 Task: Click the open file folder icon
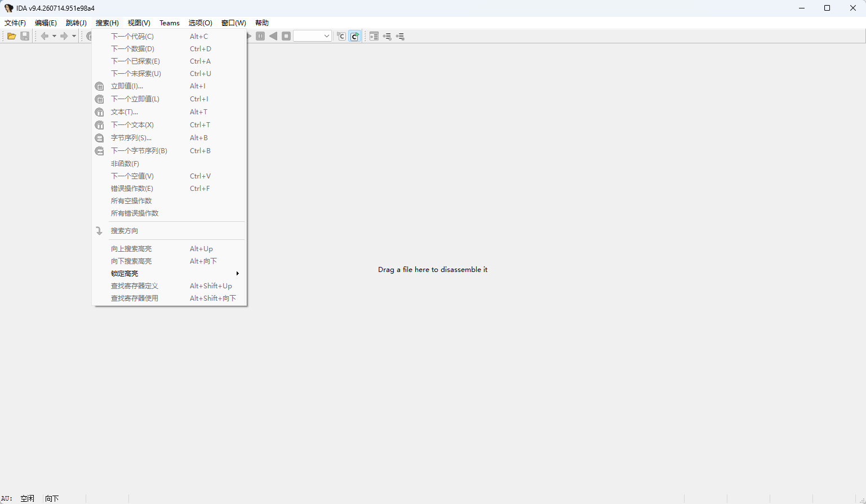click(11, 36)
